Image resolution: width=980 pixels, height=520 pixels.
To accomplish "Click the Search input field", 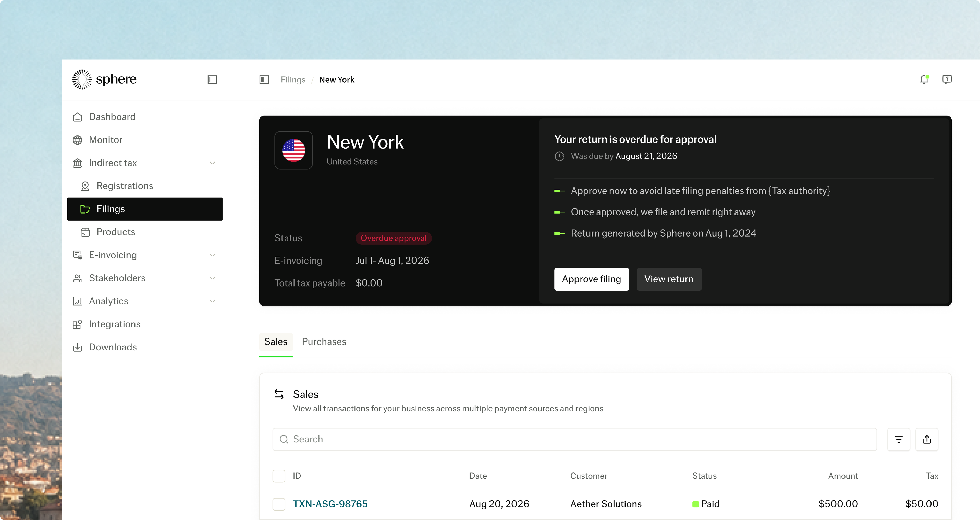I will coord(574,439).
